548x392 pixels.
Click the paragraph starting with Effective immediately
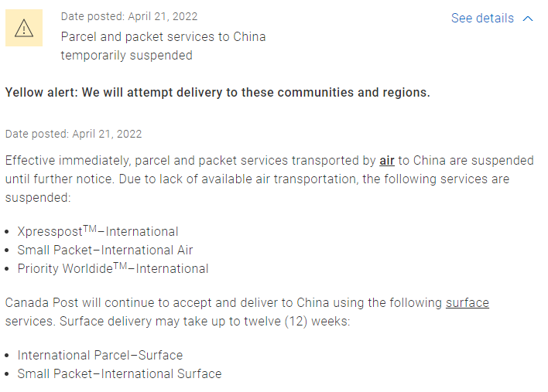pyautogui.click(x=269, y=179)
